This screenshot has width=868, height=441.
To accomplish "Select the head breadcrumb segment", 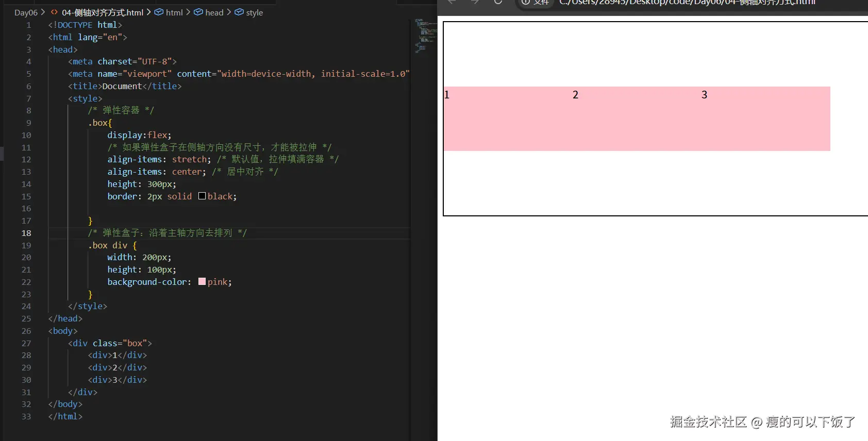I will click(214, 12).
